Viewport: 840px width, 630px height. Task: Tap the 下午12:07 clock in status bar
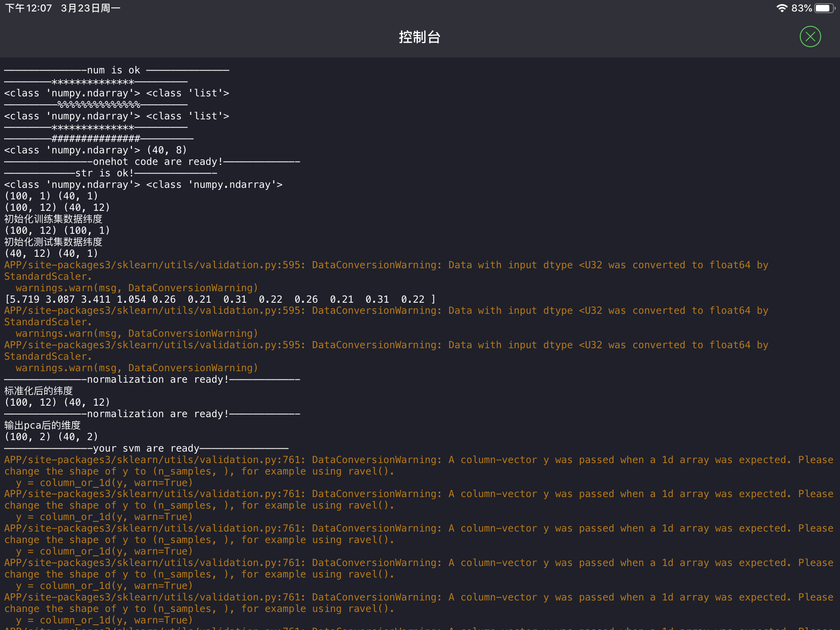coord(29,8)
